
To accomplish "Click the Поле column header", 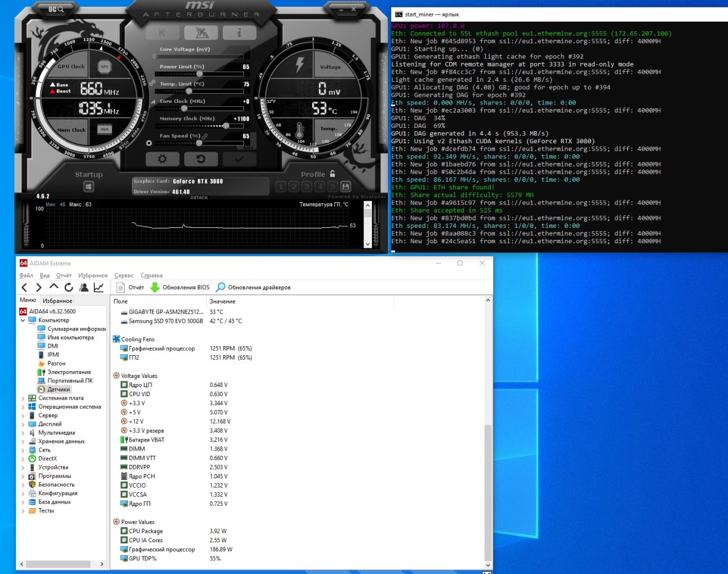I will [159, 302].
